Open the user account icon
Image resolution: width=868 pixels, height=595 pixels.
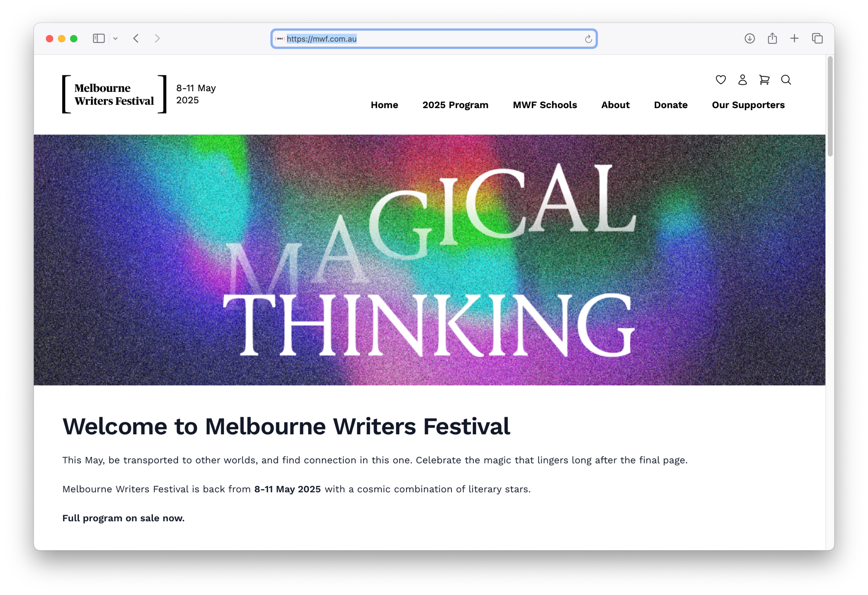pos(742,80)
